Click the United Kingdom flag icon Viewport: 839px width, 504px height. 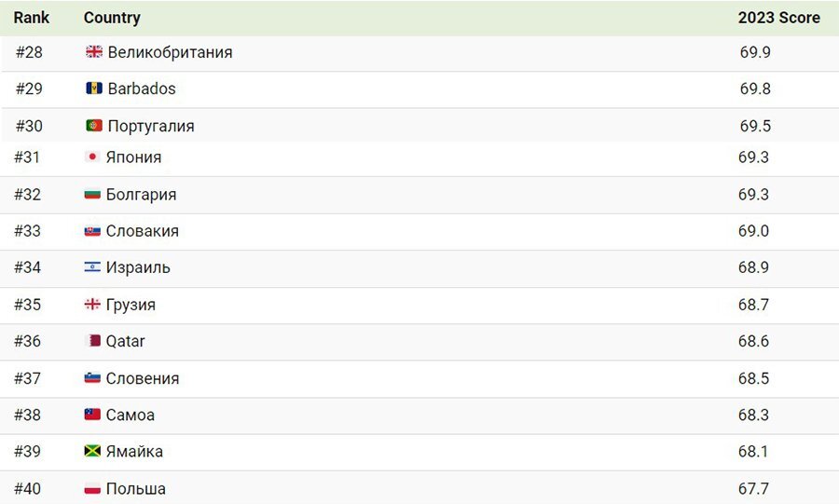point(93,52)
